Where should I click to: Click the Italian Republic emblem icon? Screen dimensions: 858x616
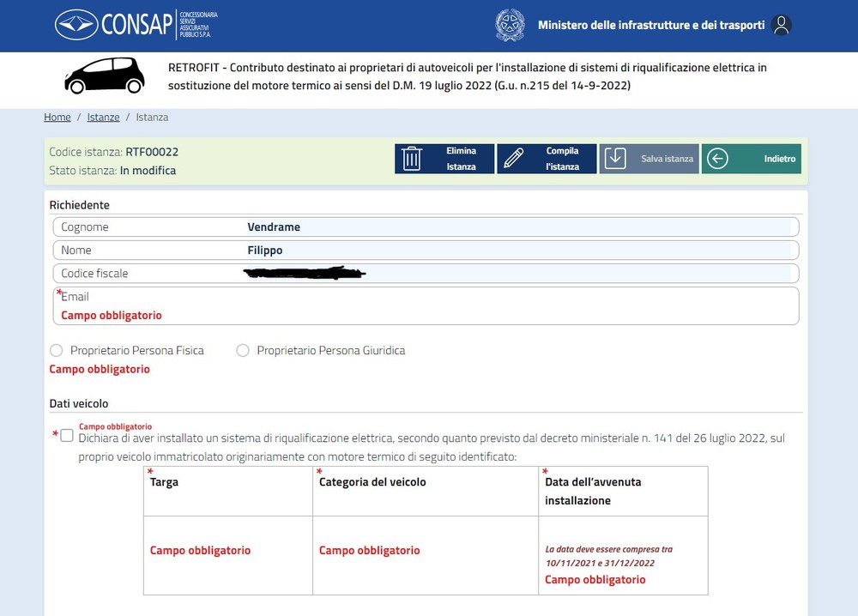[x=510, y=25]
